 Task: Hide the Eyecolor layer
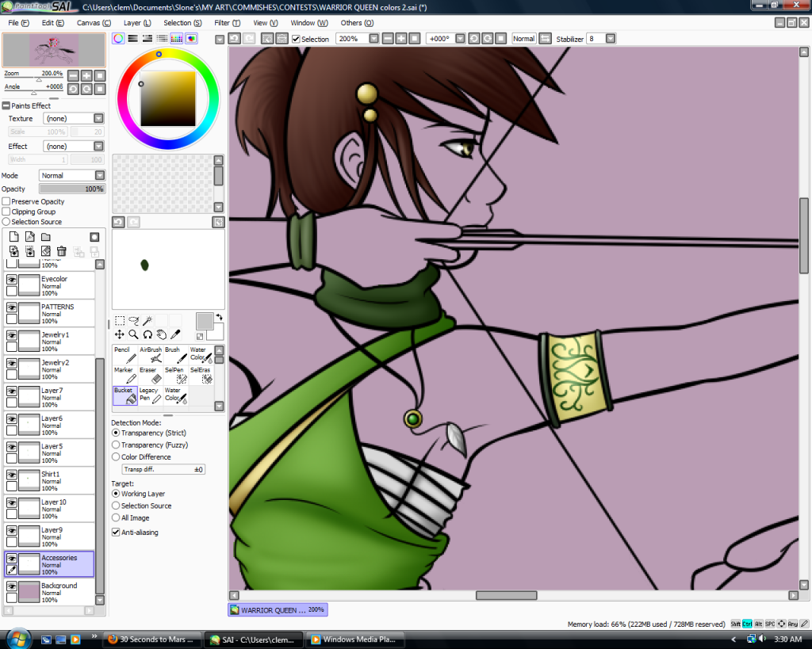pos(11,280)
